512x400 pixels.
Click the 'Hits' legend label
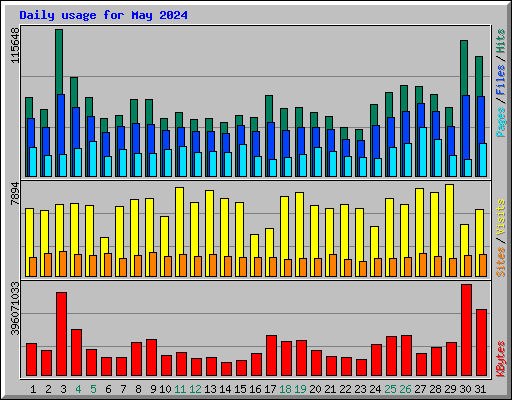coord(501,41)
